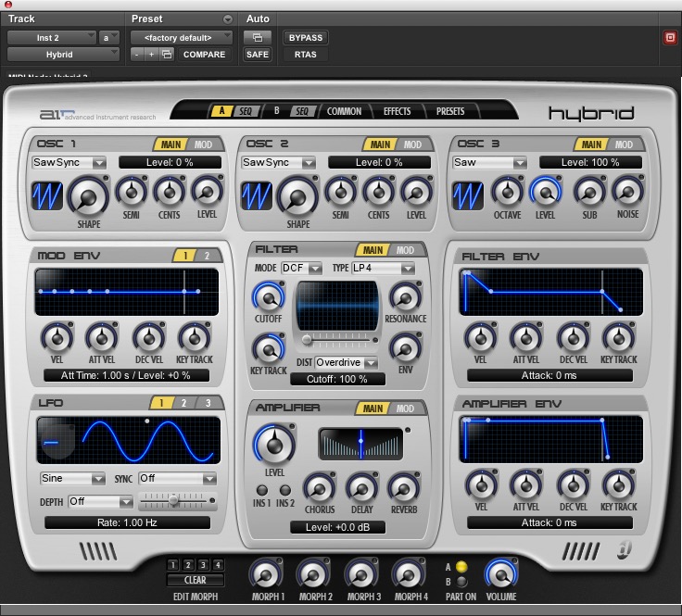Click the Morph 3 knob
This screenshot has height=616, width=682.
tap(361, 574)
